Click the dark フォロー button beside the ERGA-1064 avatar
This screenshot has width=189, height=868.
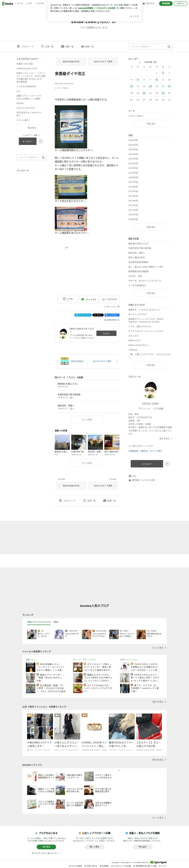(106, 333)
